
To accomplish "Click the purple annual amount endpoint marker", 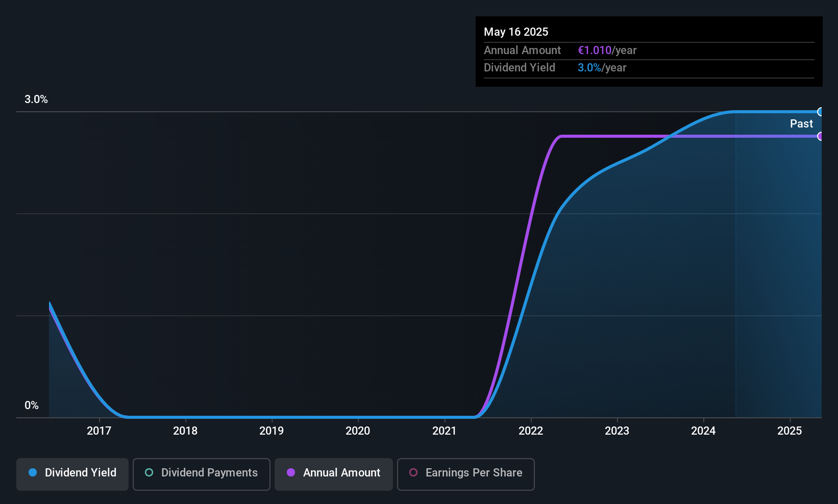I will (x=821, y=136).
